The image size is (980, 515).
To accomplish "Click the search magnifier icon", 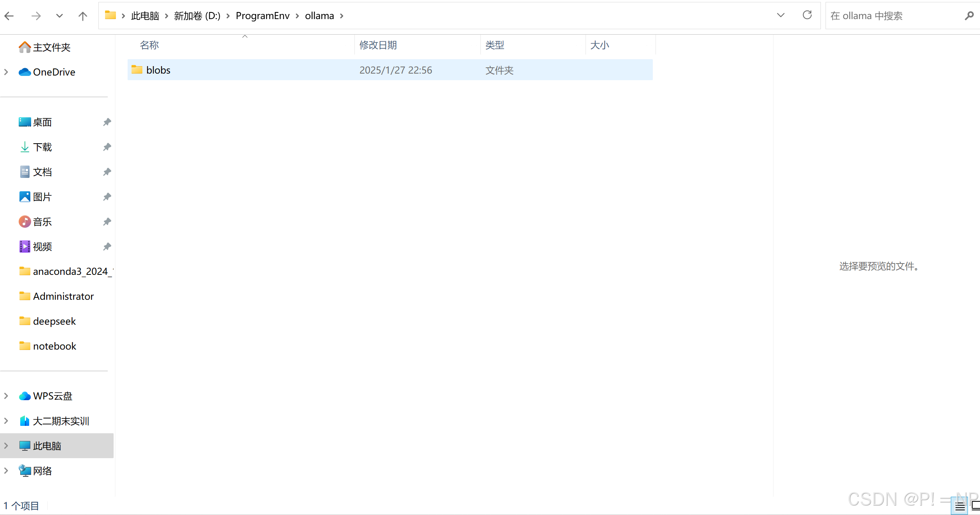I will point(969,16).
